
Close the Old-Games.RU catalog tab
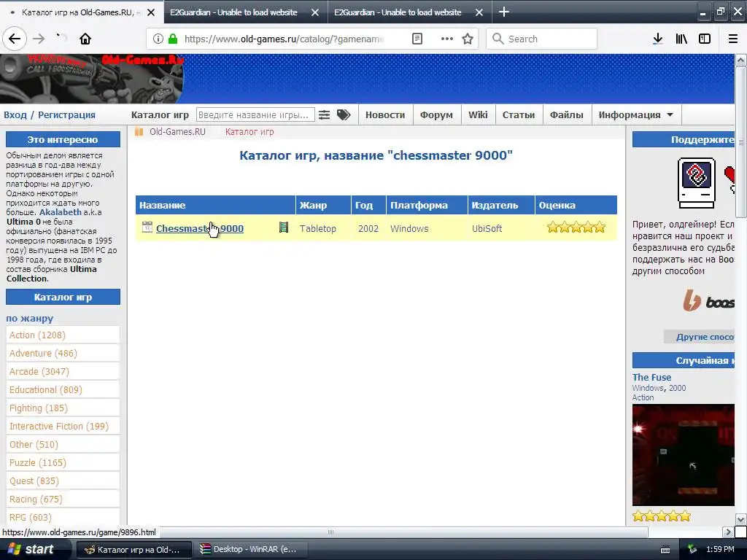pyautogui.click(x=151, y=12)
